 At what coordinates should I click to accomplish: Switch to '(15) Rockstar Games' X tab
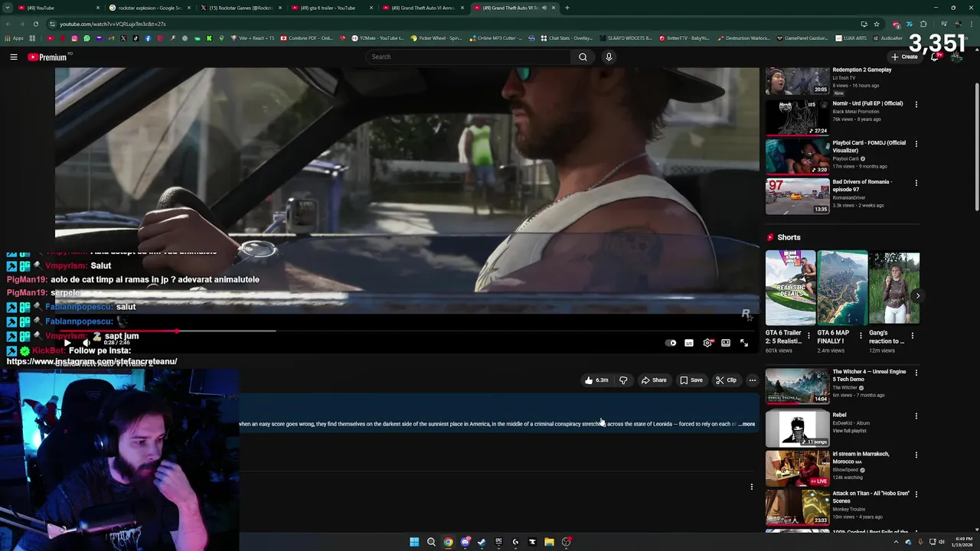240,8
